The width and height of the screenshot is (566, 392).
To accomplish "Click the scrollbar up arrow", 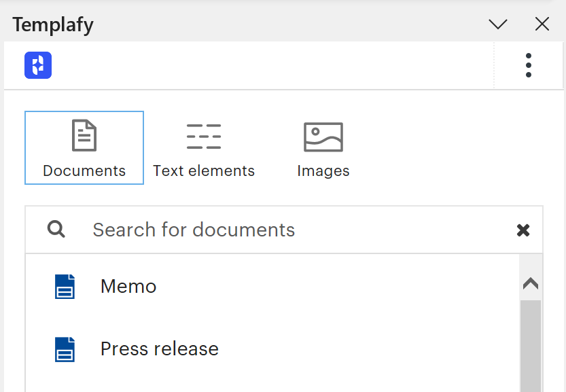I will [531, 283].
